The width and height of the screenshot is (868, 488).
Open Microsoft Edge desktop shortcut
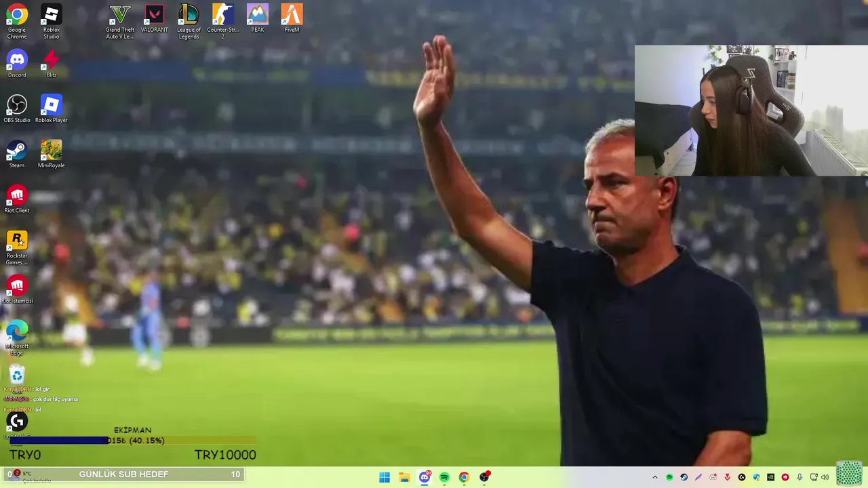coord(17,338)
